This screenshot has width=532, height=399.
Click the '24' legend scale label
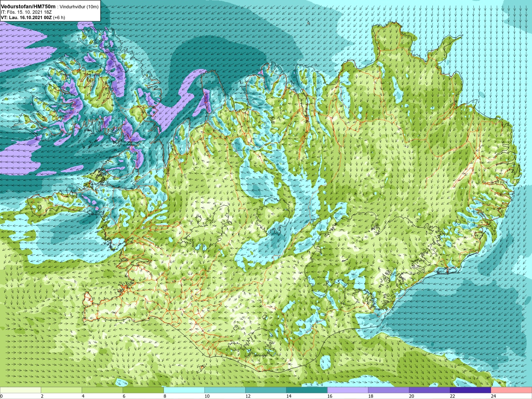pyautogui.click(x=493, y=396)
